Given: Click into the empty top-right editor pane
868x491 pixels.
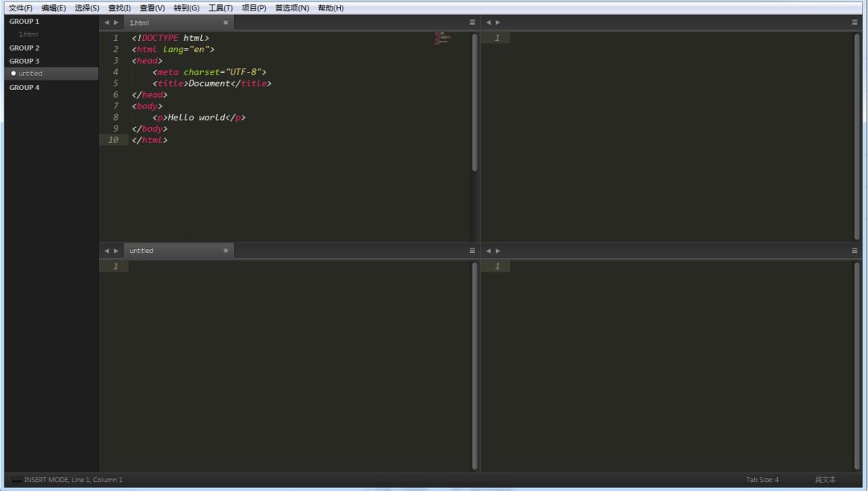Looking at the screenshot, I should pos(681,138).
